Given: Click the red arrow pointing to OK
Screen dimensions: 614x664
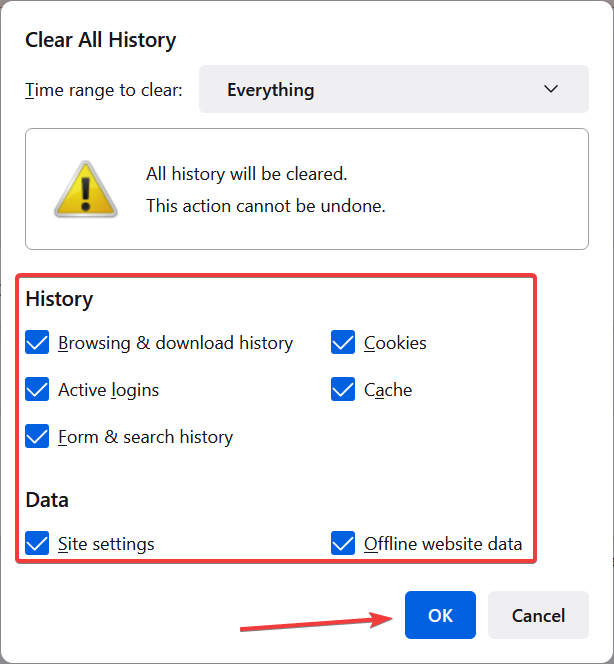Looking at the screenshot, I should click(x=316, y=622).
